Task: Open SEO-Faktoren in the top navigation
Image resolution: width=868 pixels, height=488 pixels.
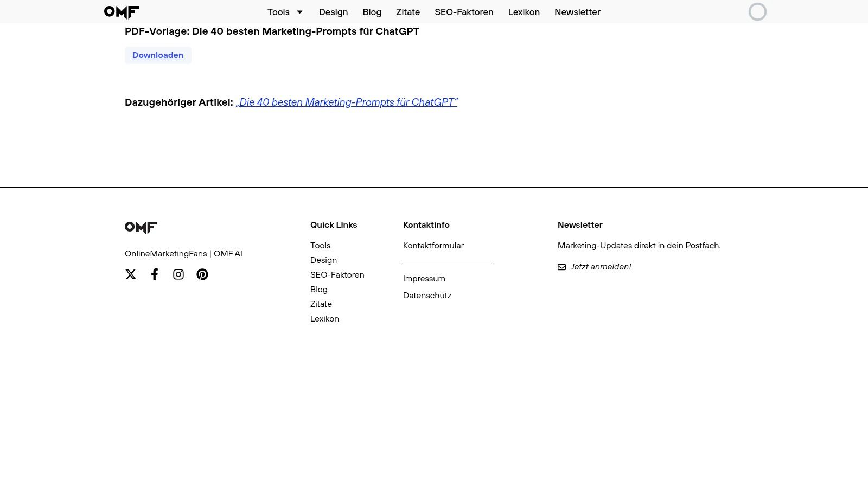Action: (x=464, y=12)
